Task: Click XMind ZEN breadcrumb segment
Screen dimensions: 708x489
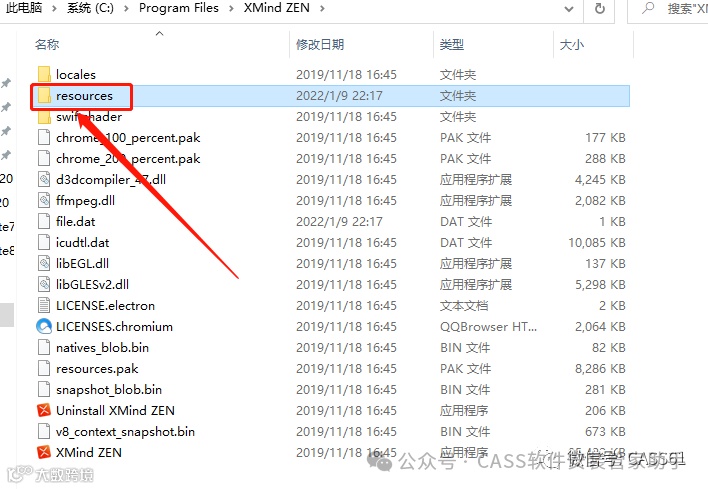Action: coord(277,8)
